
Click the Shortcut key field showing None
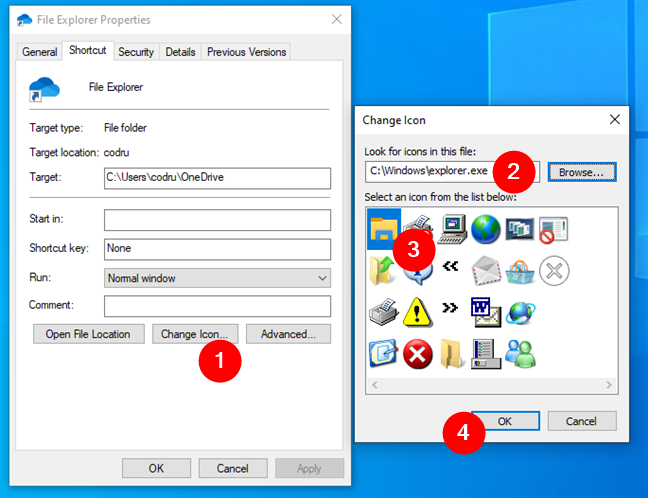217,249
